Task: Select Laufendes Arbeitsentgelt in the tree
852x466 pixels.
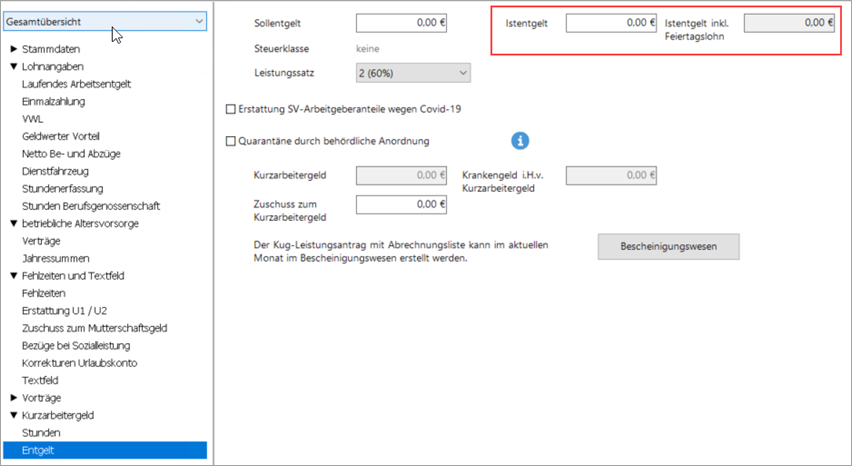Action: 77,84
